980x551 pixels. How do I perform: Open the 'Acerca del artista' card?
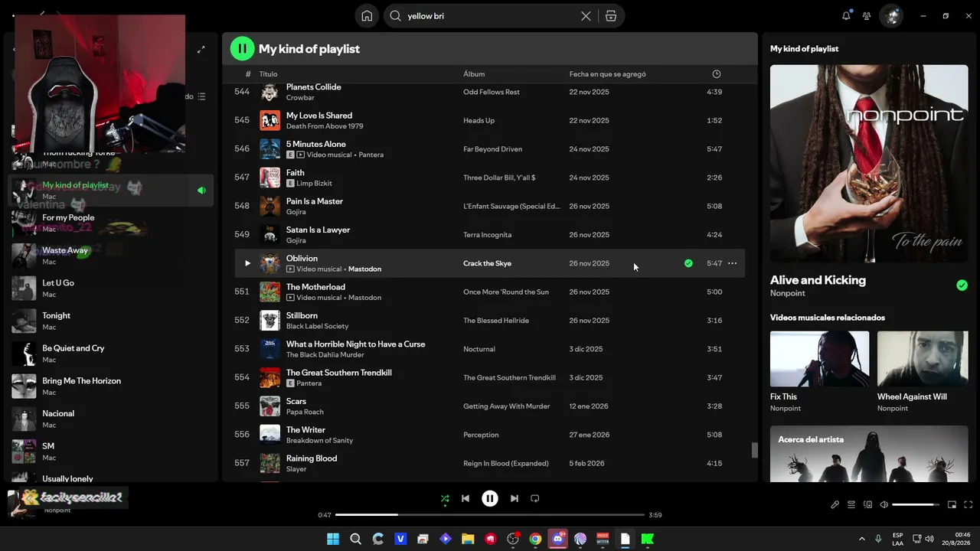coord(869,454)
